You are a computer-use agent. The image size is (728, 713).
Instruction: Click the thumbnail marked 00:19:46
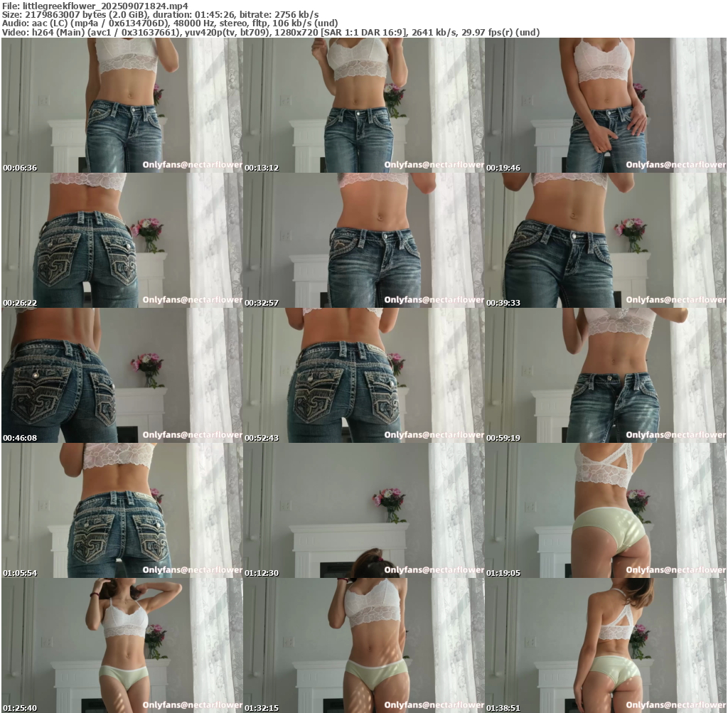pyautogui.click(x=606, y=105)
